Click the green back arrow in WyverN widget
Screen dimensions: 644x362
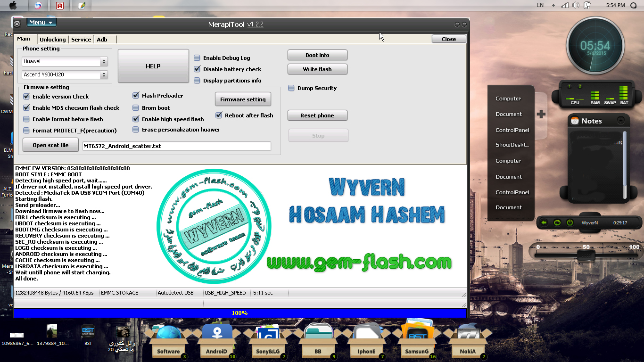point(544,222)
